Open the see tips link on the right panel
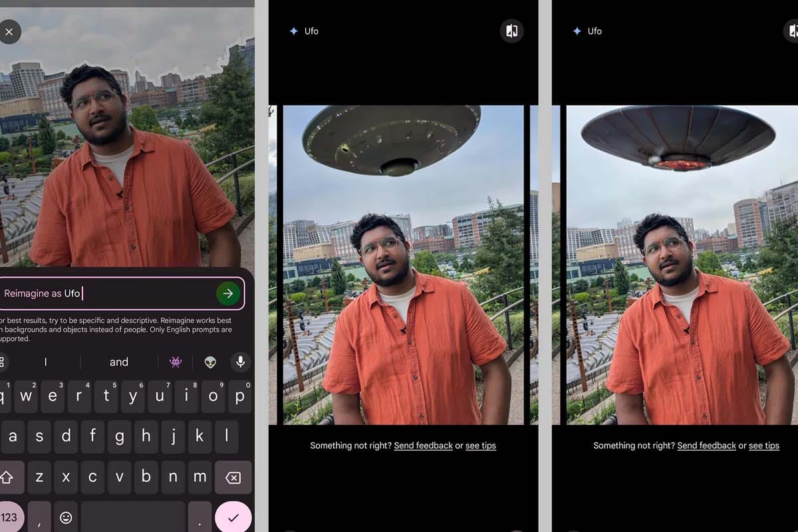798x532 pixels. (x=763, y=446)
